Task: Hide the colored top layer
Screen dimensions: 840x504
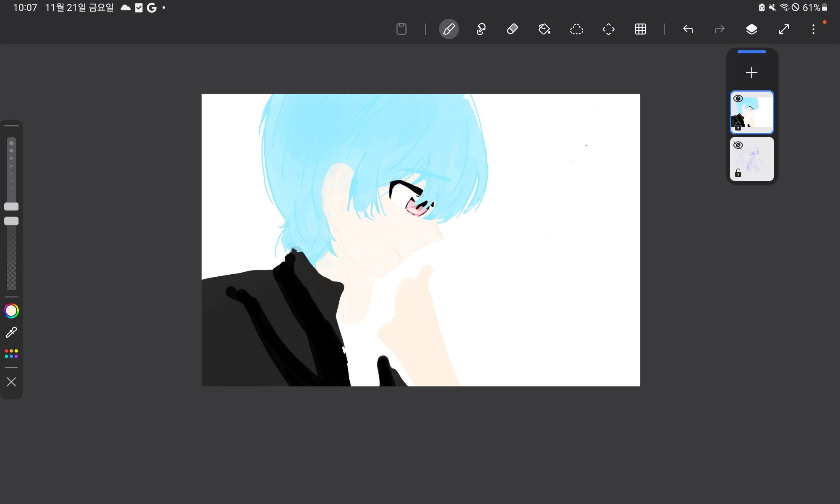Action: [x=738, y=99]
